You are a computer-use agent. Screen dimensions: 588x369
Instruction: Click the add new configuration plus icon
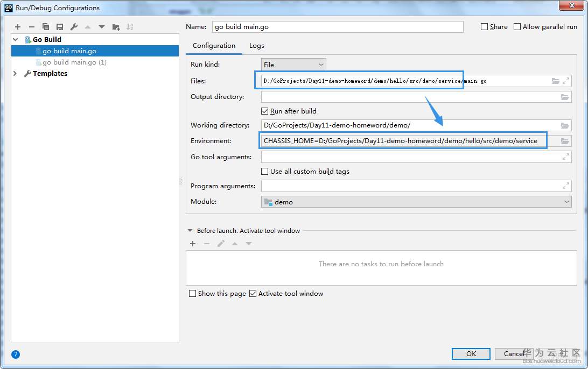point(18,27)
